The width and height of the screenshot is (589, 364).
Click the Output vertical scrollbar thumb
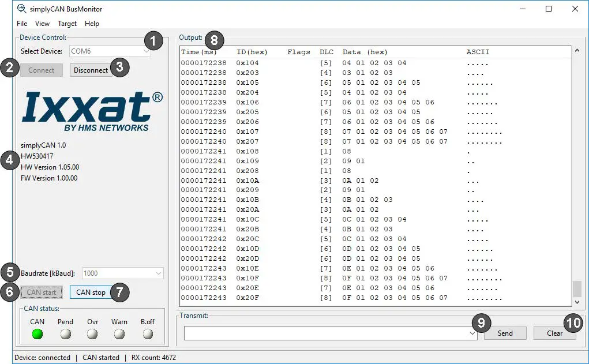(x=577, y=289)
